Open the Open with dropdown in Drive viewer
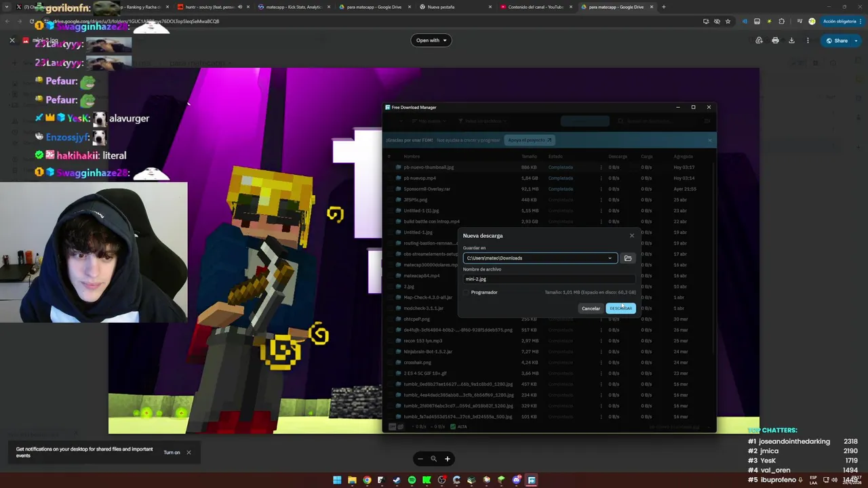The width and height of the screenshot is (868, 488). pos(431,41)
